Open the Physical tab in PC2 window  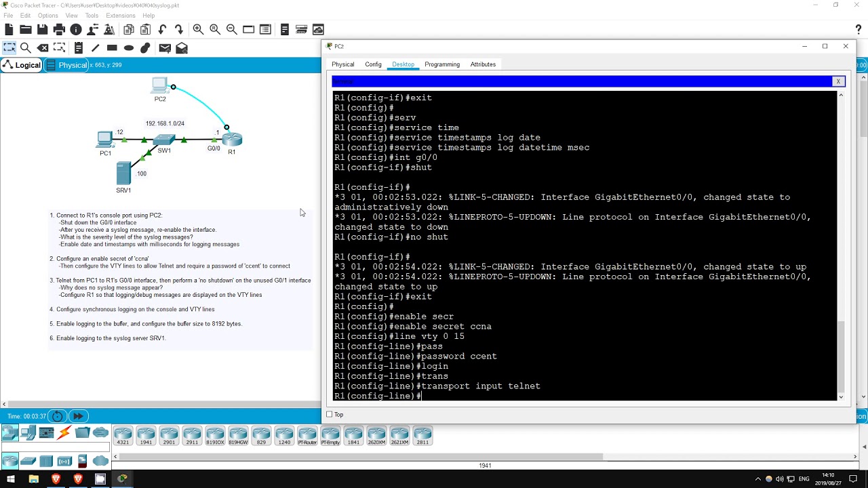[342, 64]
